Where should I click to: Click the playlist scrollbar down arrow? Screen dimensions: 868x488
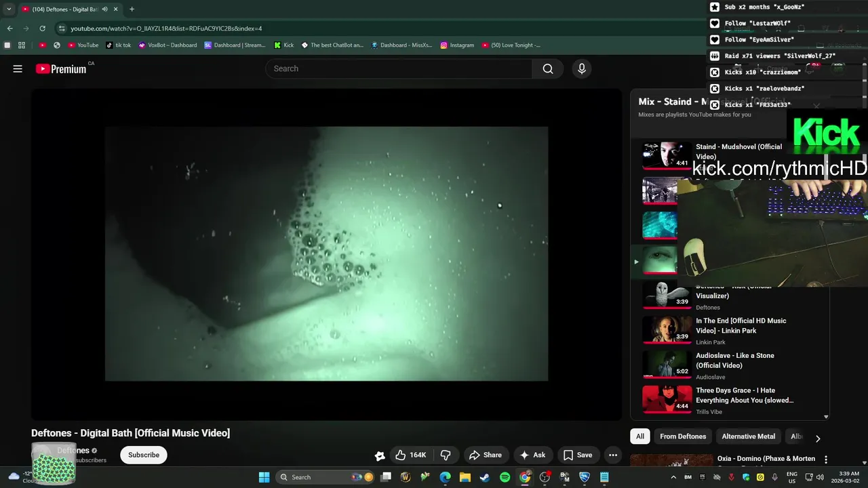pyautogui.click(x=826, y=417)
